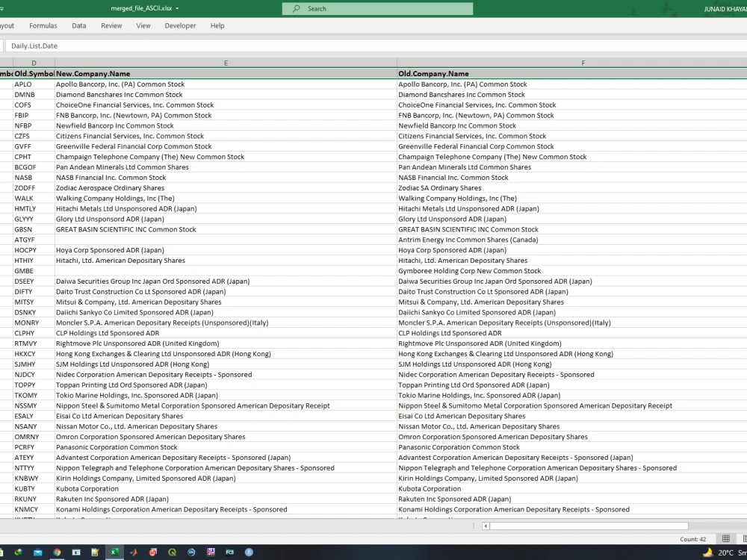Screen dimensions: 747x560
Task: Switch to Normal view in status bar
Action: [x=725, y=538]
